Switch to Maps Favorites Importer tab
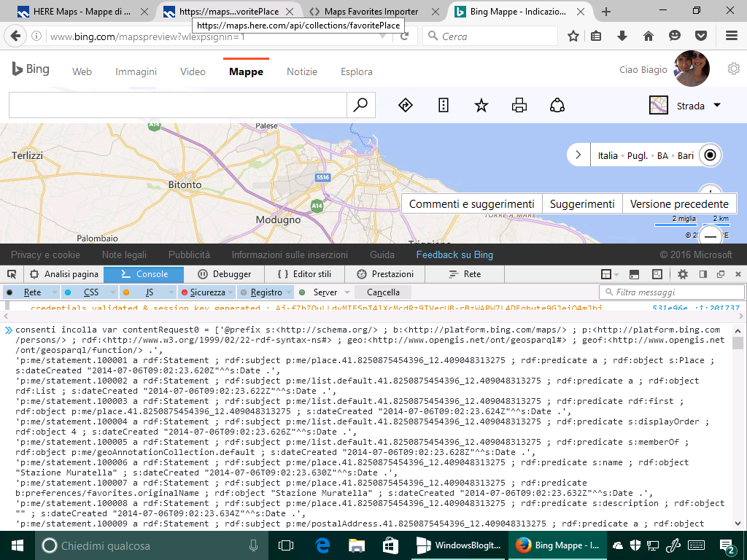This screenshot has width=747, height=560. tap(371, 12)
